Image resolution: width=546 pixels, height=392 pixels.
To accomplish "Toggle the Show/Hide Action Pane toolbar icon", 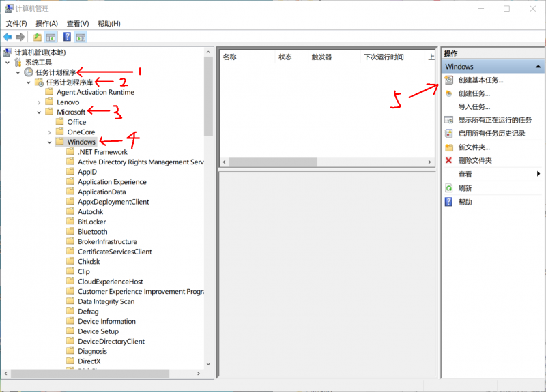I will pyautogui.click(x=81, y=37).
